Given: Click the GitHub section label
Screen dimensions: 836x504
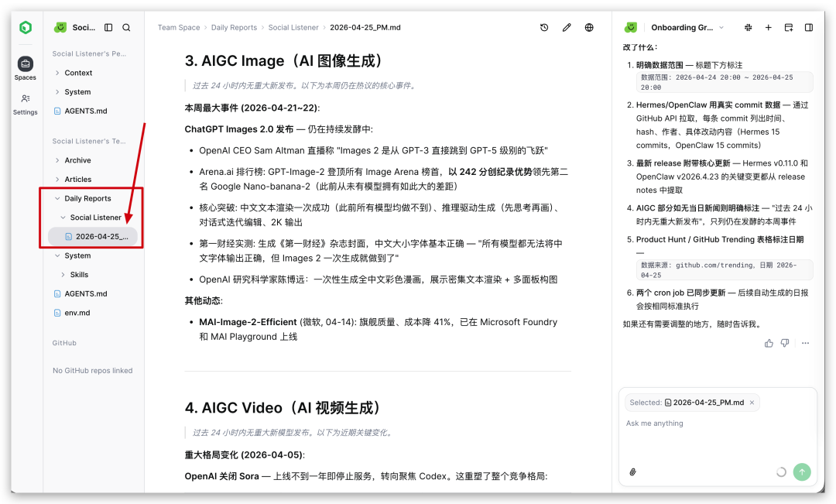Looking at the screenshot, I should (x=64, y=343).
